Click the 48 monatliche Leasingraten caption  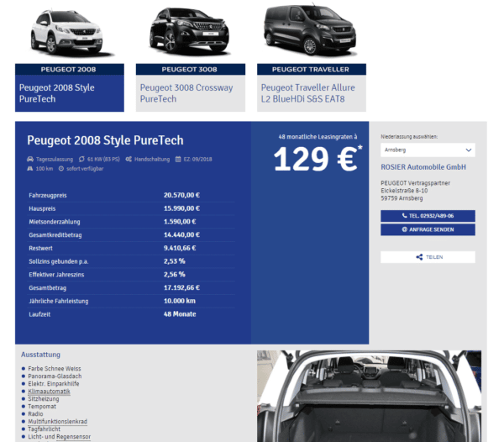[x=318, y=137]
